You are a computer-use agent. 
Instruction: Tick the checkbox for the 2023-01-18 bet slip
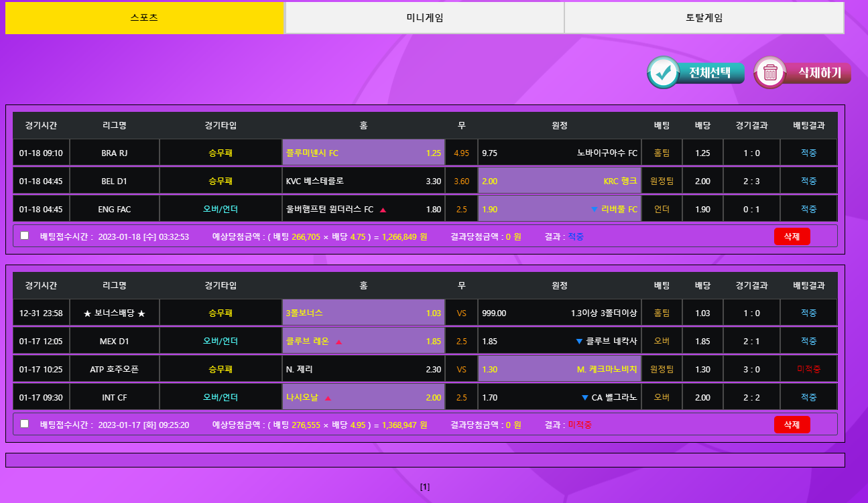click(x=25, y=236)
